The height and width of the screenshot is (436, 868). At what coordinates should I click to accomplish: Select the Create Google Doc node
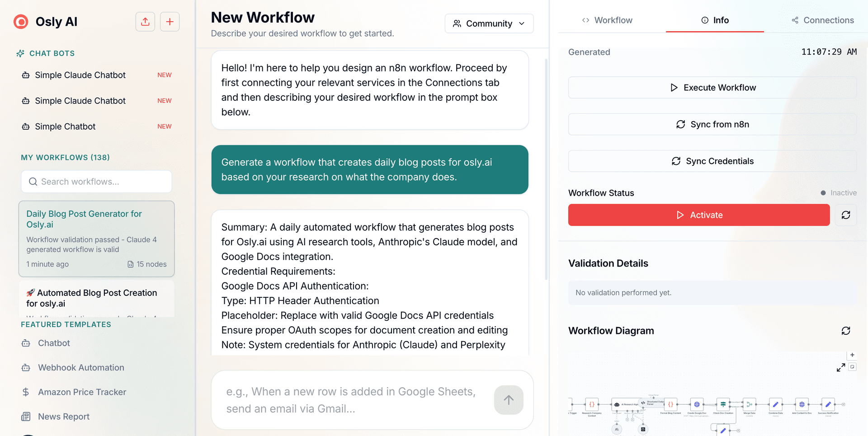click(x=697, y=404)
